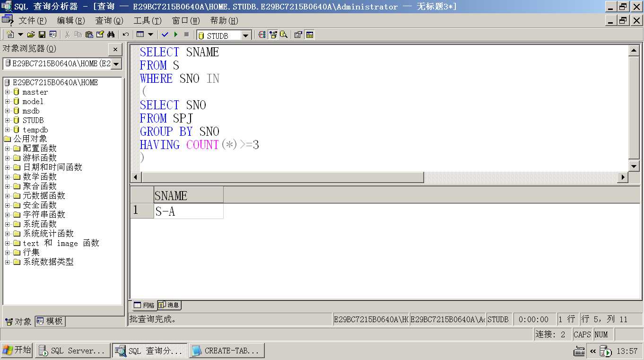Open the 编辑(E) menu
Image resolution: width=644 pixels, height=360 pixels.
pos(71,20)
